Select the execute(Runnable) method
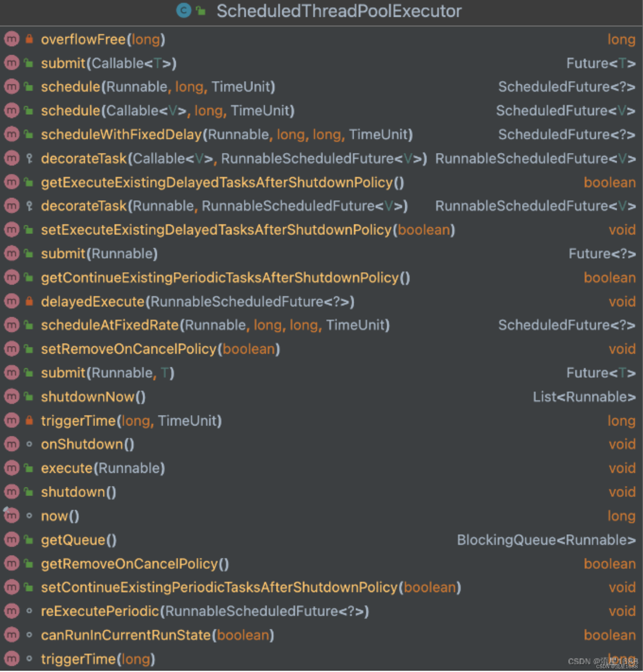Viewport: 643px width, 672px height. tap(103, 469)
